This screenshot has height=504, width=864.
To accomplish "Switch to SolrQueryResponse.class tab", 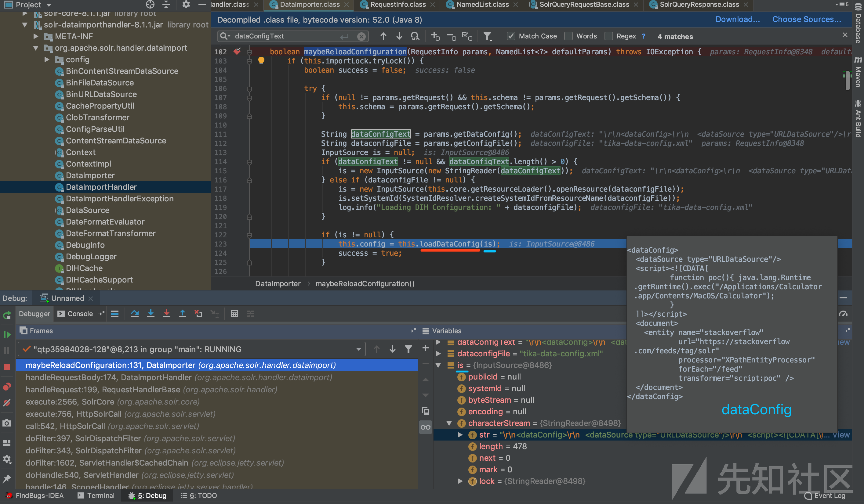I will (x=699, y=5).
